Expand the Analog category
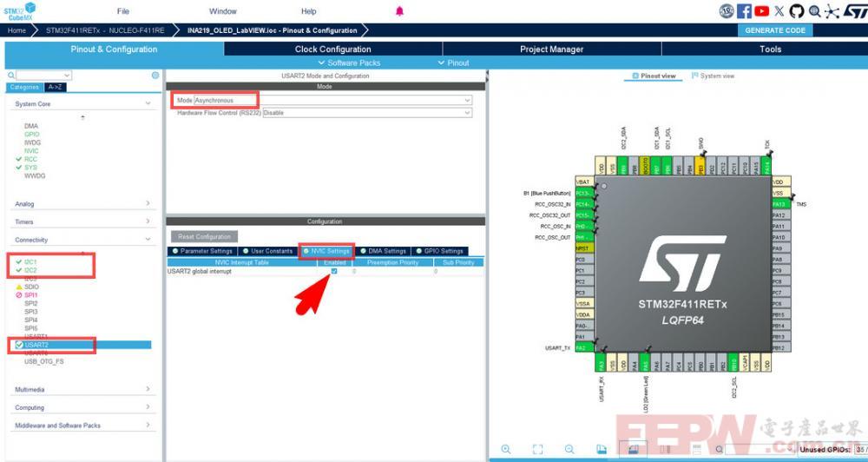This screenshot has height=462, width=868. click(x=148, y=204)
